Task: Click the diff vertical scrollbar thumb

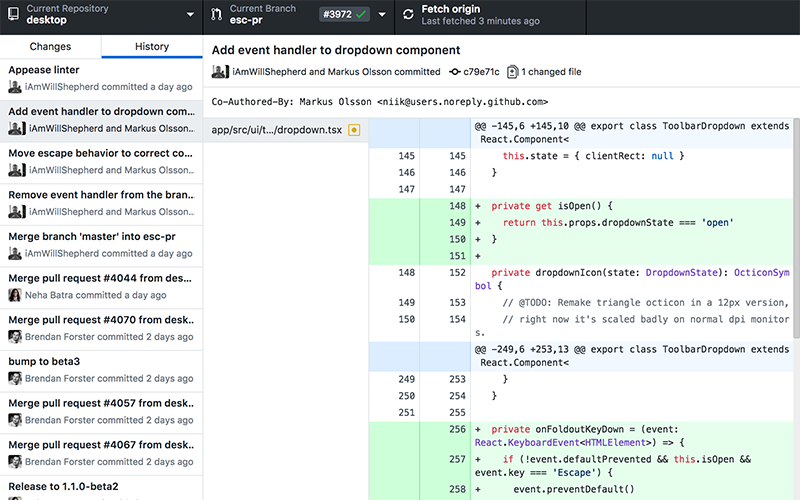Action: point(796,229)
